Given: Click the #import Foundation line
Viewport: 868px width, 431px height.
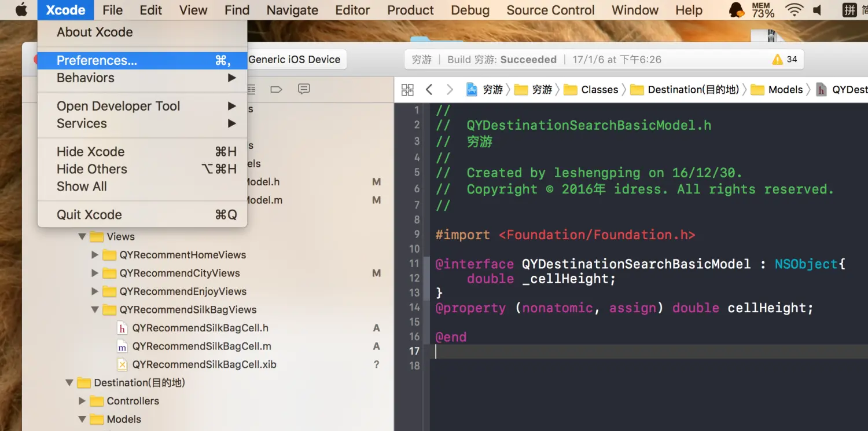Looking at the screenshot, I should [565, 235].
